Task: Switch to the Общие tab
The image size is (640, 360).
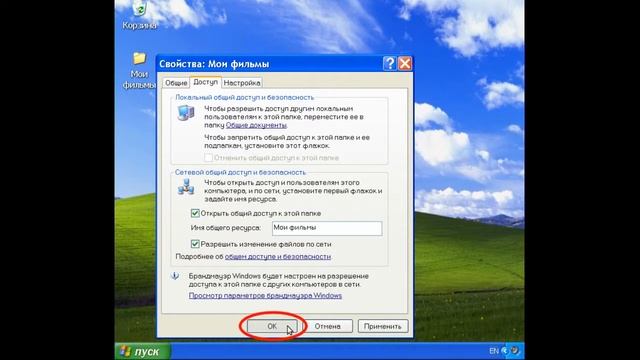Action: click(176, 83)
